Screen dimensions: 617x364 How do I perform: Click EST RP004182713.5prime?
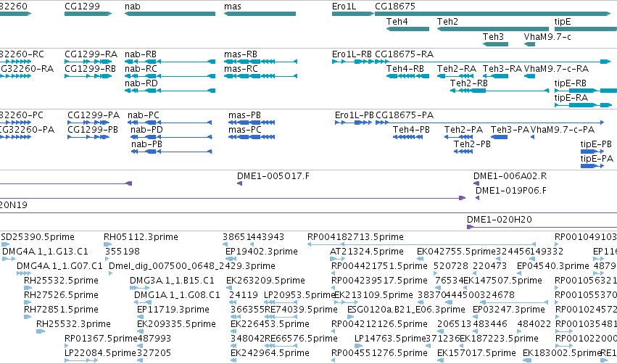click(x=421, y=244)
